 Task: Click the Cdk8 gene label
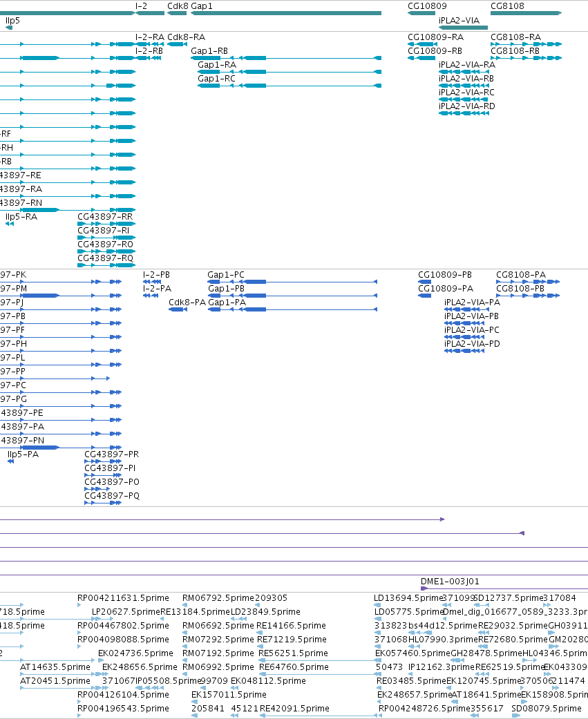178,6
